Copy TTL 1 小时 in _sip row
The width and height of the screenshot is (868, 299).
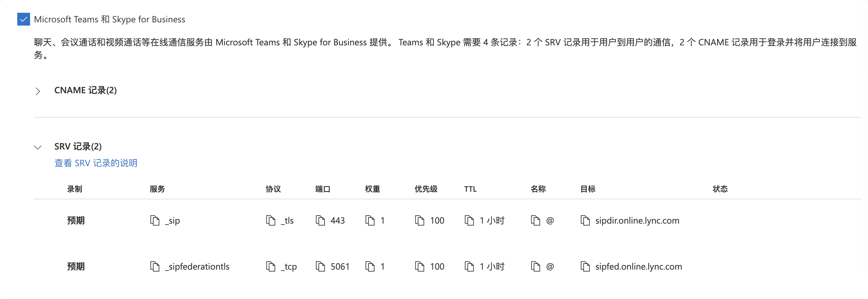[x=469, y=220]
